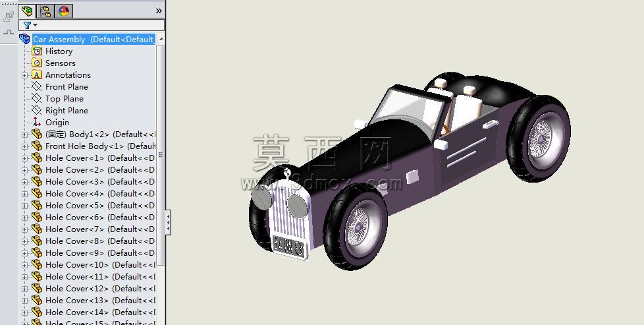Click the filter funnel icon
This screenshot has height=325, width=644.
(x=27, y=25)
